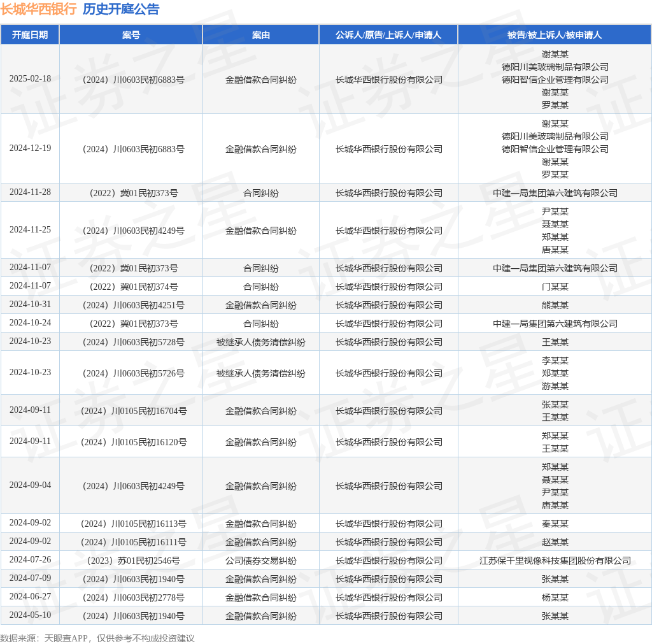Click the 长城华西银行 title text
Screen dimensions: 652x644
tap(38, 9)
